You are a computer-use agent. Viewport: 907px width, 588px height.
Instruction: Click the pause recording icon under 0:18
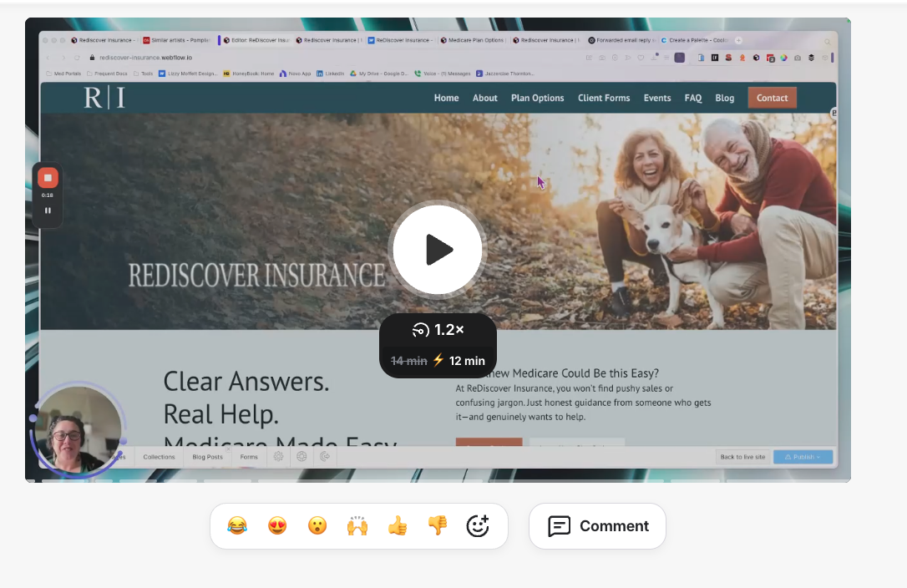[48, 210]
